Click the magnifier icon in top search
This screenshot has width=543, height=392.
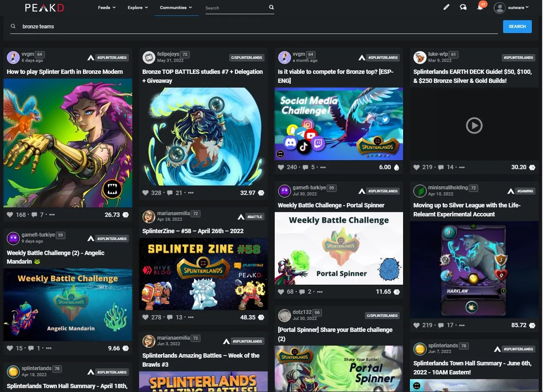point(271,7)
